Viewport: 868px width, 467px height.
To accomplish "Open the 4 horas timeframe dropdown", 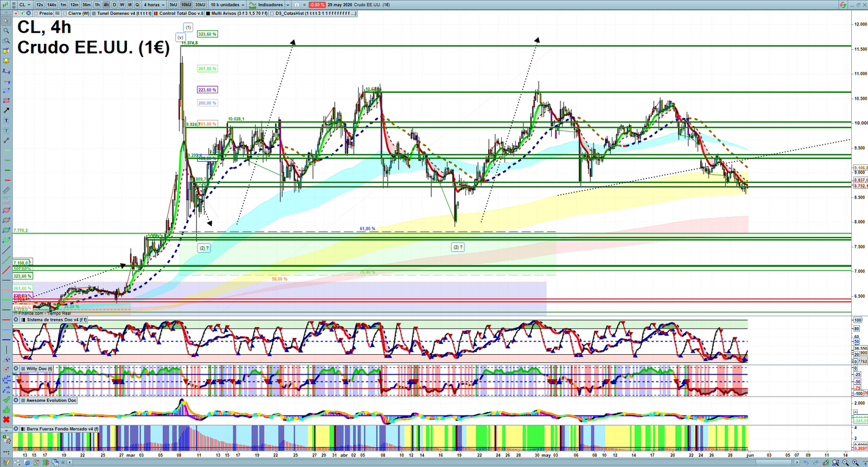I will (x=154, y=5).
